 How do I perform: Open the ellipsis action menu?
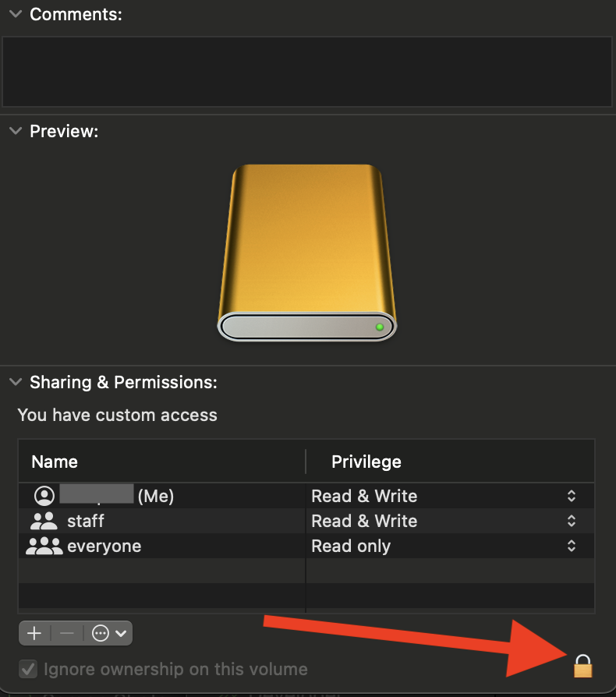[109, 633]
